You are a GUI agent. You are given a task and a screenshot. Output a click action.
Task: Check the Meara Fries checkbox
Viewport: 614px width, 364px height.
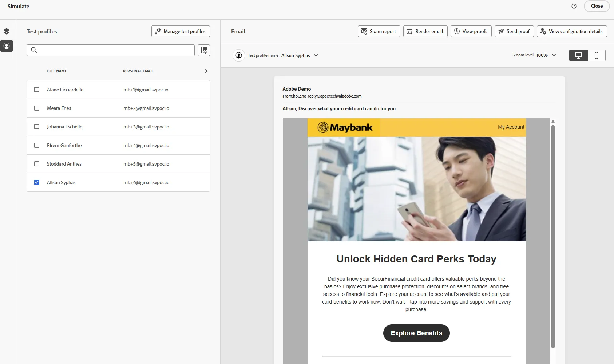click(x=37, y=108)
